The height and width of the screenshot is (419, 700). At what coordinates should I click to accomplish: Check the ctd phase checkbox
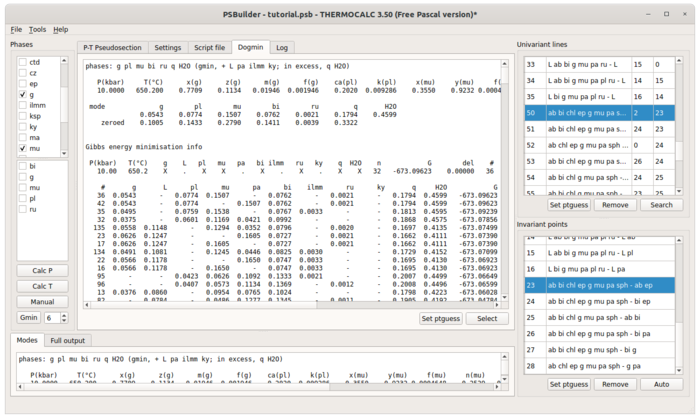(23, 62)
